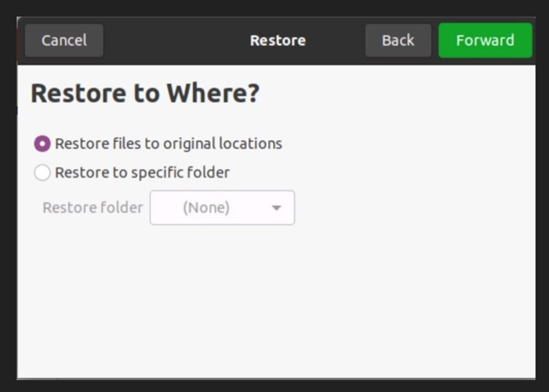Viewport: 549px width, 392px height.
Task: Enable the original locations radio button
Action: (41, 143)
